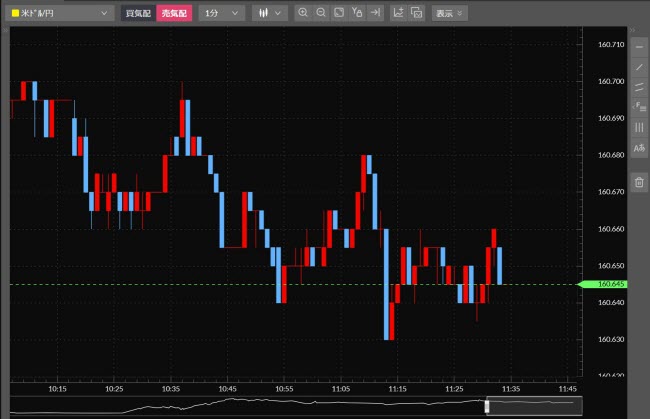650x419 pixels.
Task: Switch to 売気配 ask price view
Action: (174, 13)
